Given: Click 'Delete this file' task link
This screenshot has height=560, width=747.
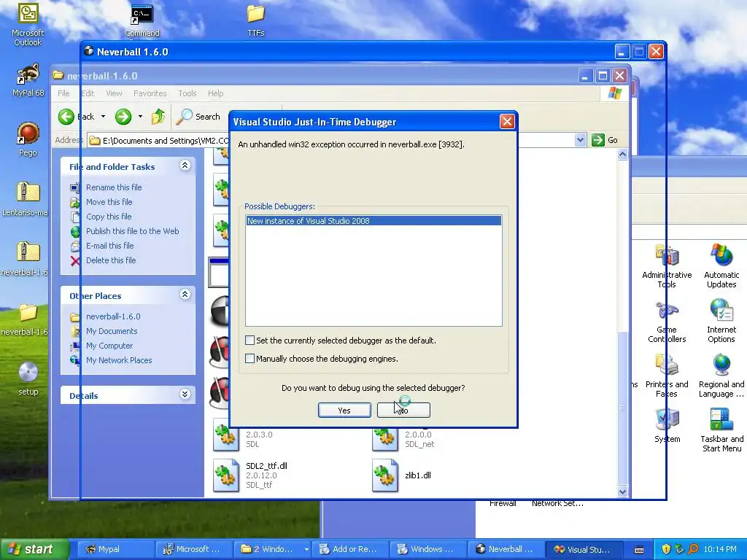Looking at the screenshot, I should pyautogui.click(x=111, y=260).
